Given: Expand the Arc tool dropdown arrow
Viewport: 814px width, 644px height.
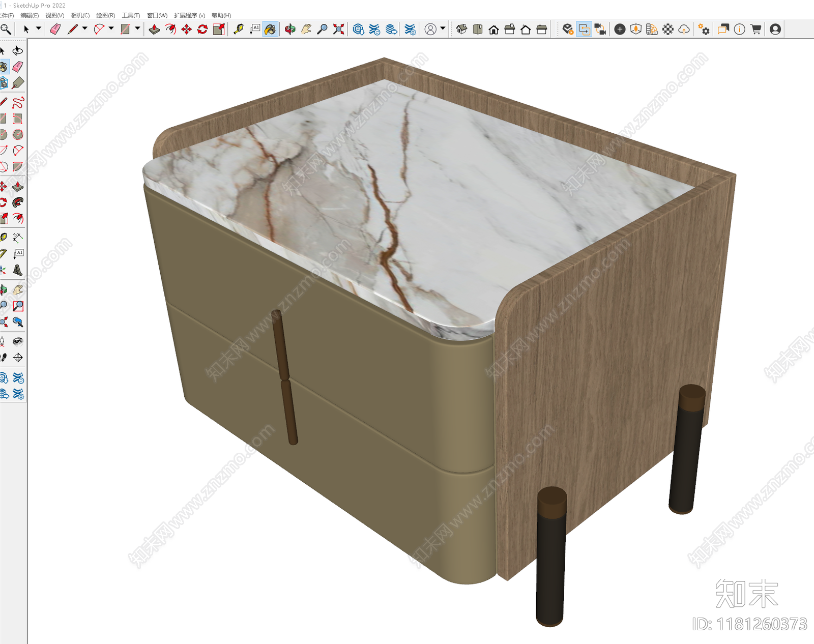Looking at the screenshot, I should [111, 28].
